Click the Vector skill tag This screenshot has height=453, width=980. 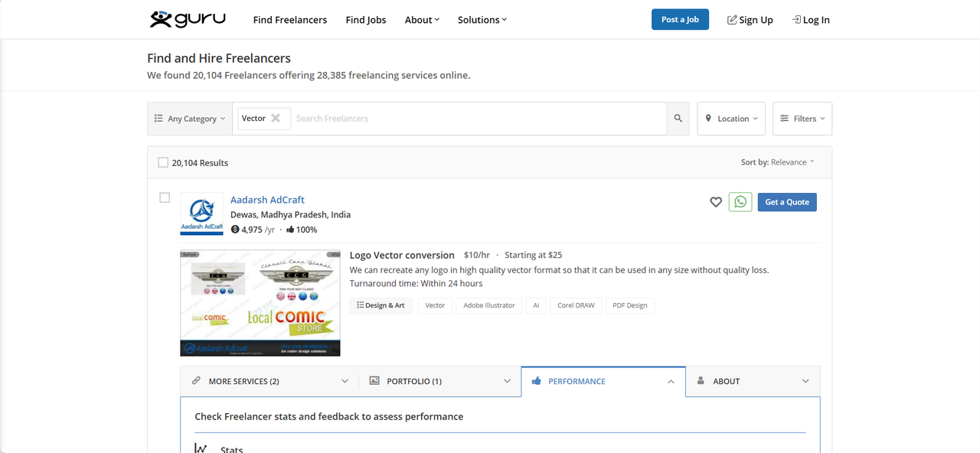[x=435, y=305]
